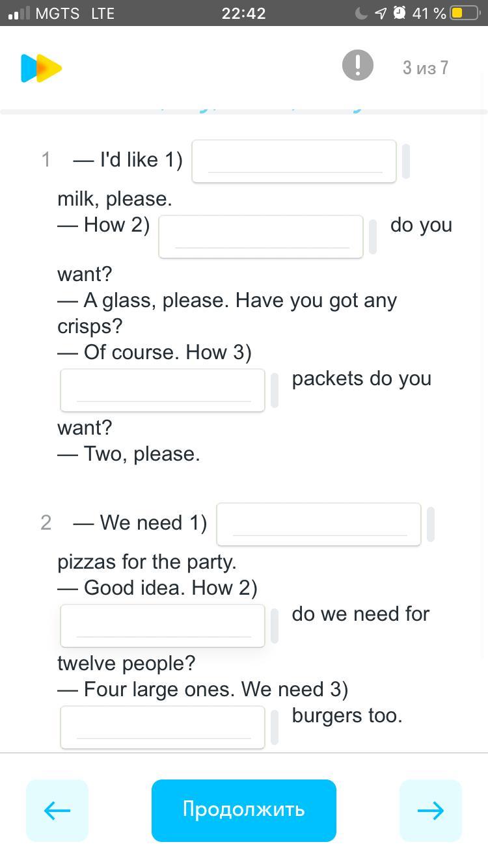Image resolution: width=488 pixels, height=868 pixels.
Task: Go forward with the right arrow button
Action: (x=430, y=810)
